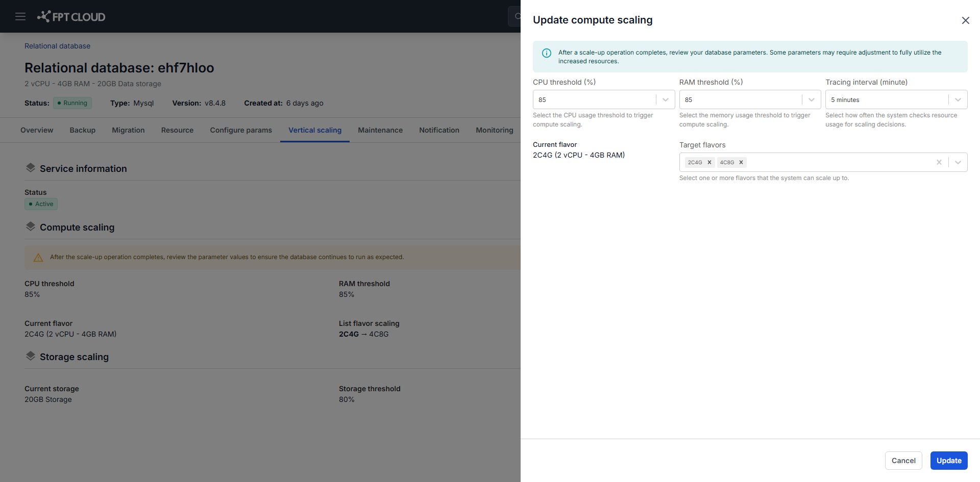Viewport: 980px width, 482px height.
Task: Click the Active status badge
Action: 41,204
